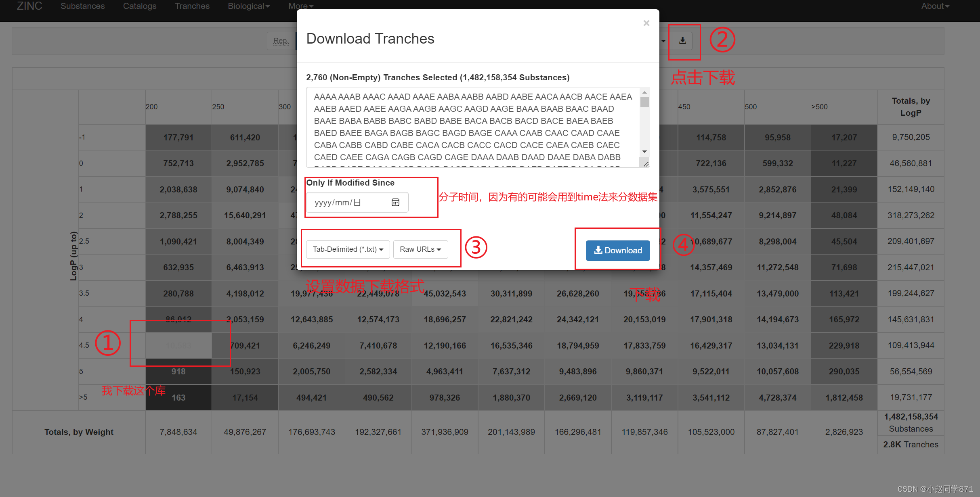Click the Rep. button in the toolbar
This screenshot has width=980, height=497.
click(281, 41)
